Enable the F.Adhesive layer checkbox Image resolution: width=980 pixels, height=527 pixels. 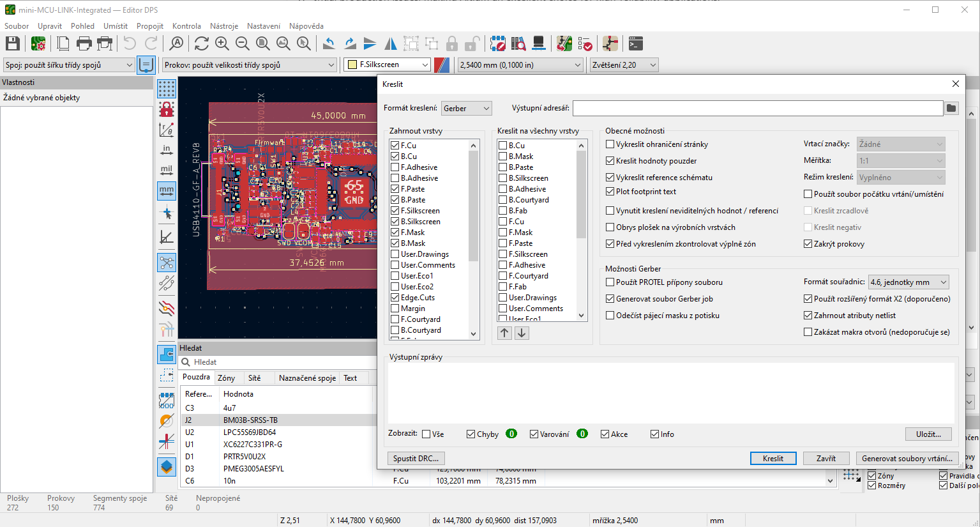point(395,167)
